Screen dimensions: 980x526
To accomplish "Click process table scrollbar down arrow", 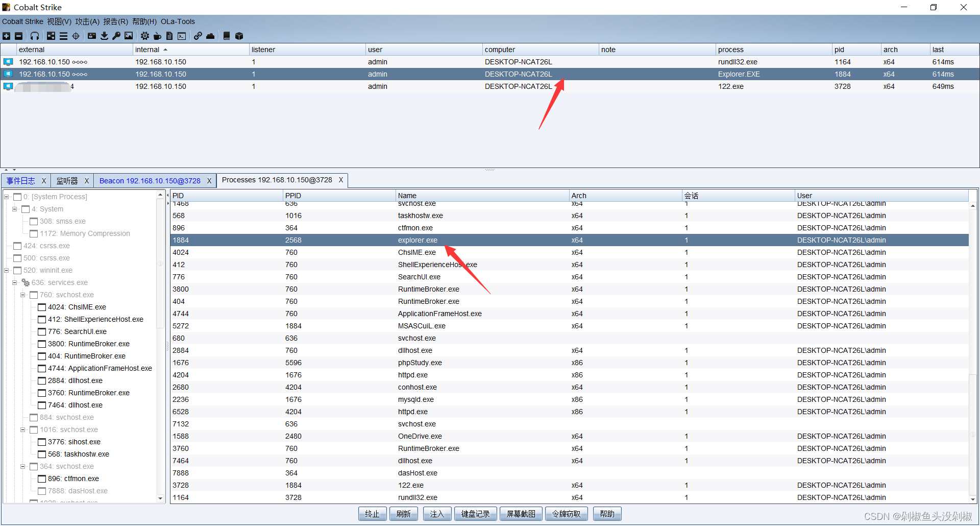I will 973,499.
